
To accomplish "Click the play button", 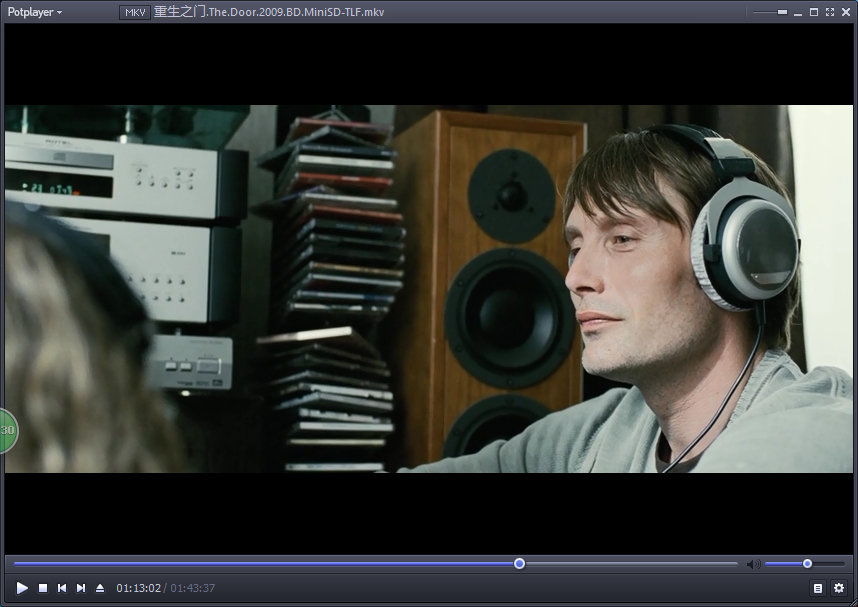I will [x=22, y=588].
